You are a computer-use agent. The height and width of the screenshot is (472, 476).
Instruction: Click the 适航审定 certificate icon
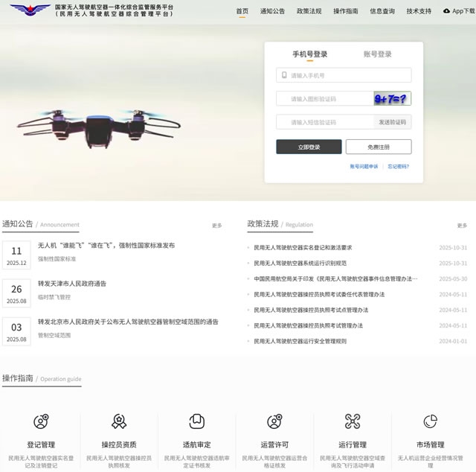pyautogui.click(x=196, y=421)
